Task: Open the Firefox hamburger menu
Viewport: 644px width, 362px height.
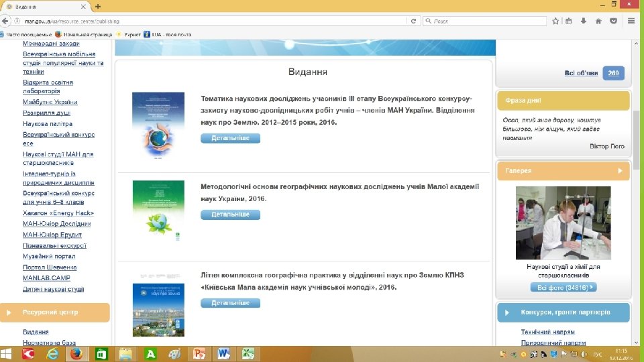Action: tap(631, 21)
